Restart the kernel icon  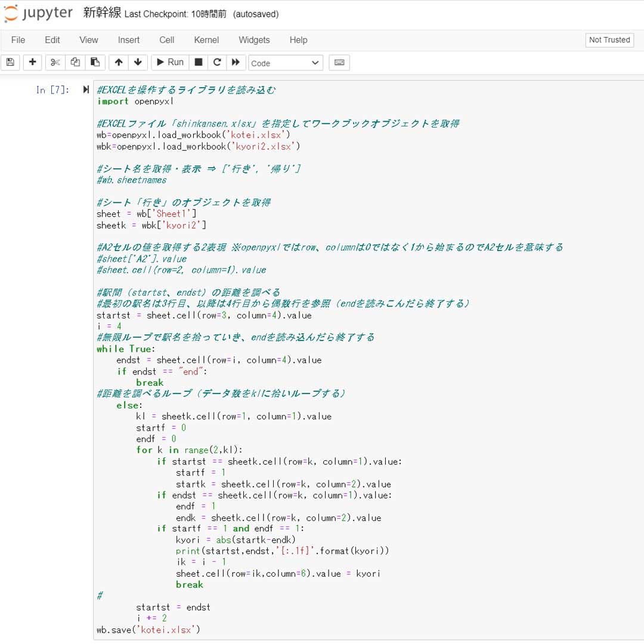tap(217, 63)
